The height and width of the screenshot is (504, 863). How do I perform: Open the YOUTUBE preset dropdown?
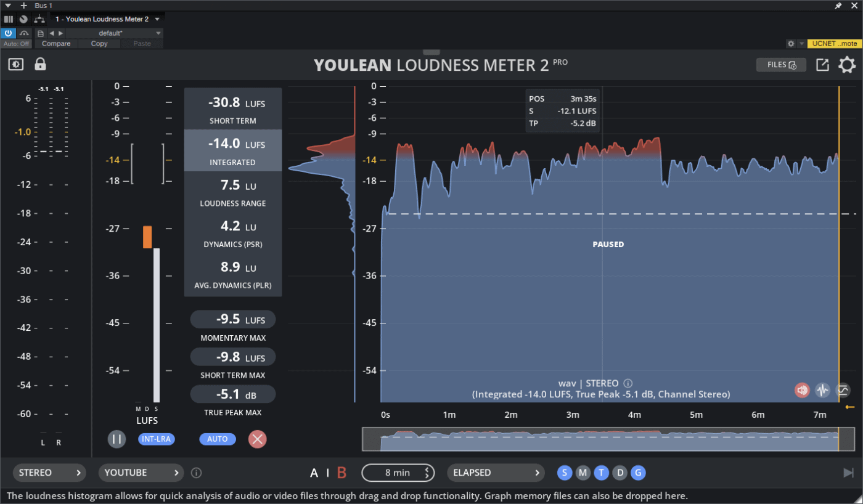coord(141,473)
